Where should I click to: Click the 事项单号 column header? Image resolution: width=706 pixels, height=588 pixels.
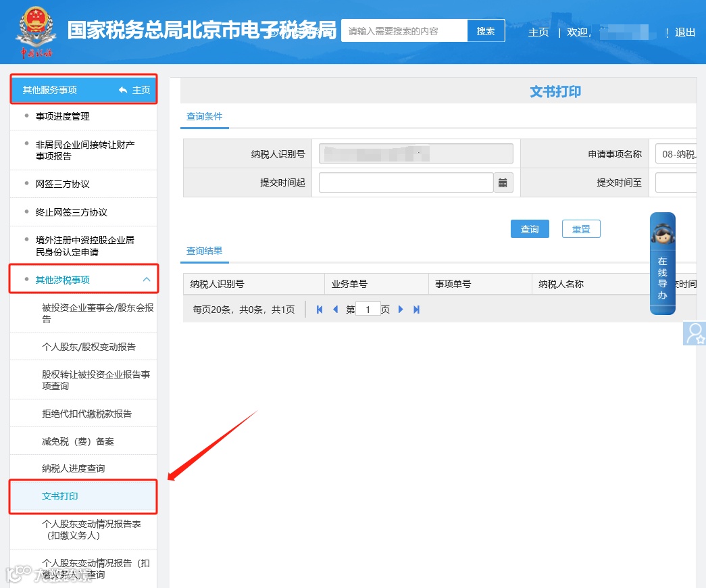[480, 284]
